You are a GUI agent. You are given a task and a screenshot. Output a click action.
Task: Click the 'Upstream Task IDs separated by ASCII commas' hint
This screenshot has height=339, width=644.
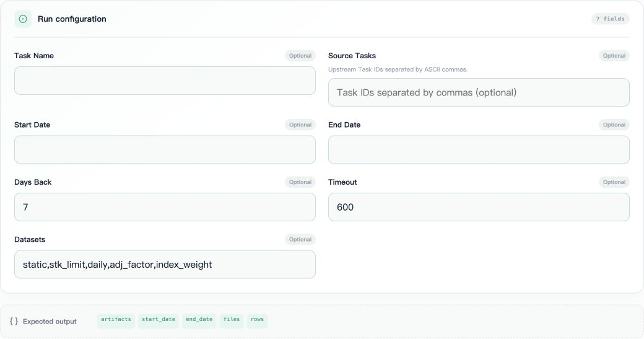[398, 69]
